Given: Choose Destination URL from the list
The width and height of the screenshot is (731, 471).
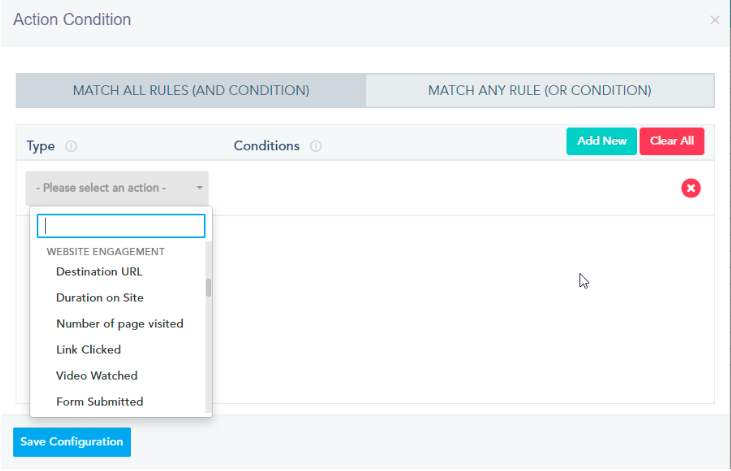Looking at the screenshot, I should [99, 272].
